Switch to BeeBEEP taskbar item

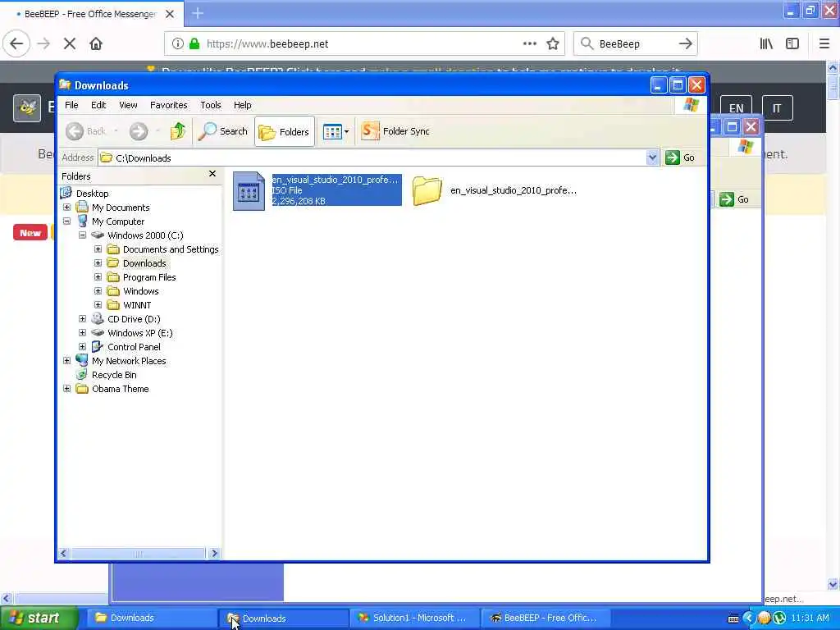coord(546,618)
